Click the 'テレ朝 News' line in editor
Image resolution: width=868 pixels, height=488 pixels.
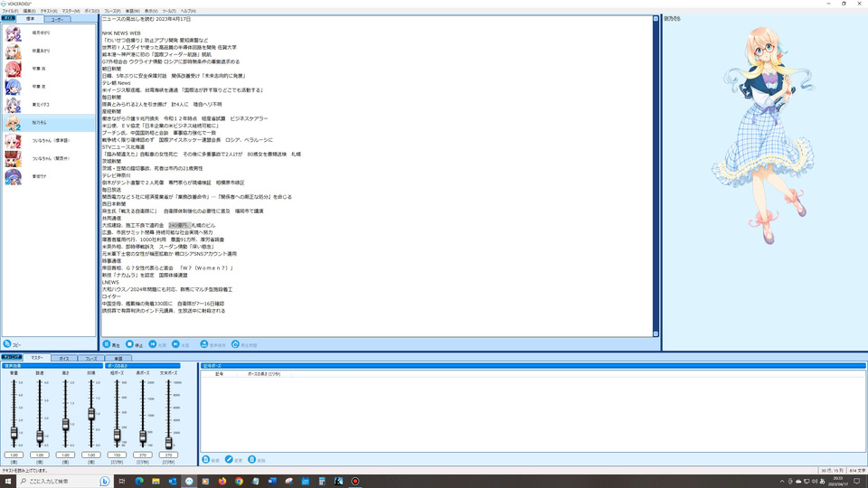pyautogui.click(x=117, y=83)
